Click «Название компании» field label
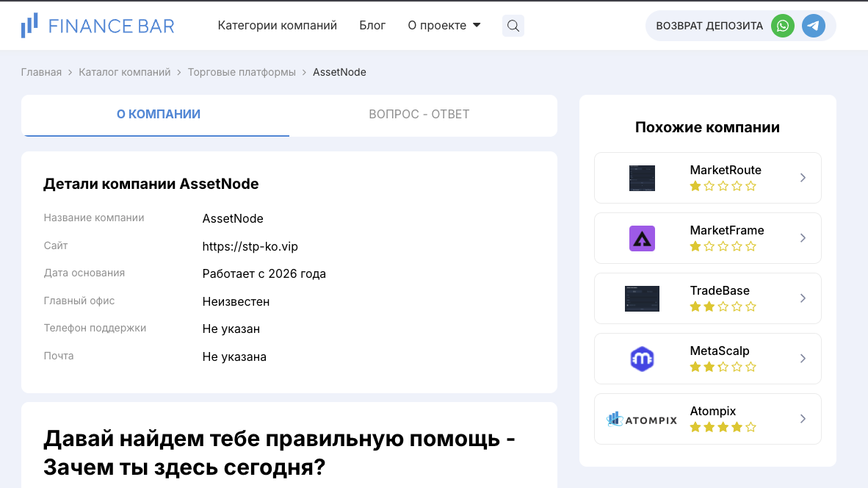 [x=94, y=218]
